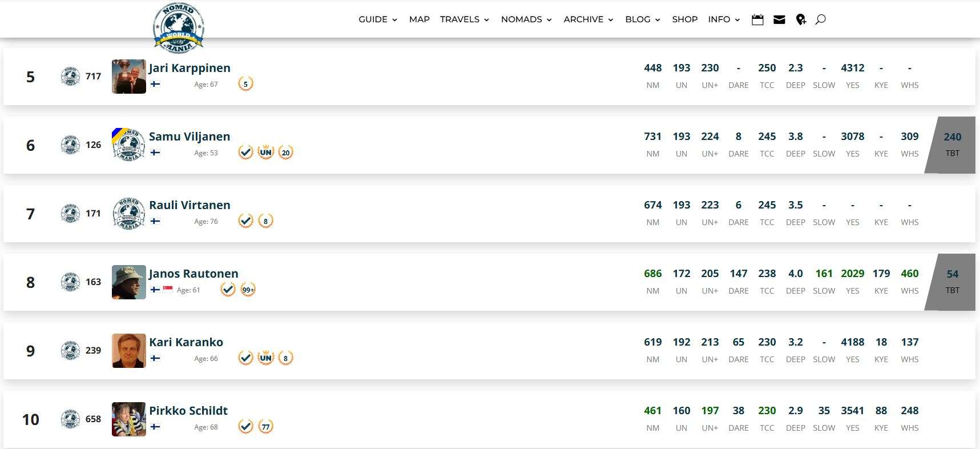980x449 pixels.
Task: Open the calendar icon in navigation
Action: click(x=757, y=19)
